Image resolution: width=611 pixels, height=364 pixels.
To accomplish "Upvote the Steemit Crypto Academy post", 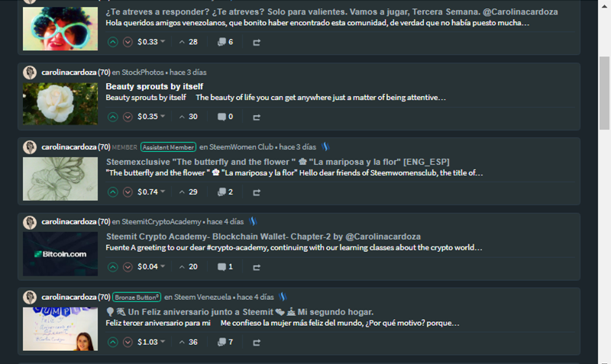I will [112, 266].
